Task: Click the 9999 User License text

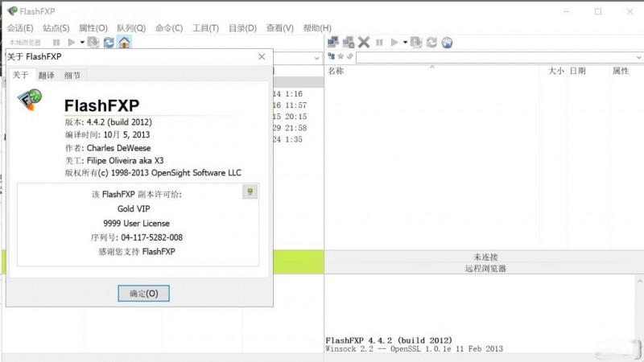Action: click(136, 224)
